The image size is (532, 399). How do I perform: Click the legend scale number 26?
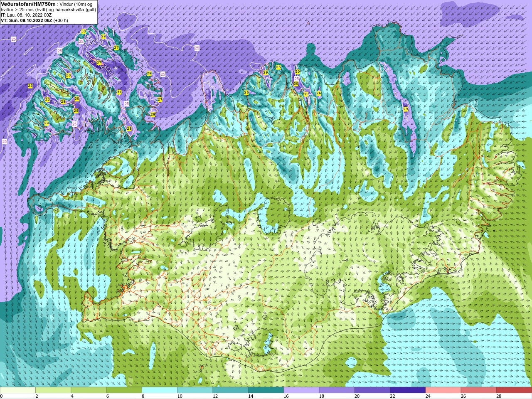click(x=464, y=396)
